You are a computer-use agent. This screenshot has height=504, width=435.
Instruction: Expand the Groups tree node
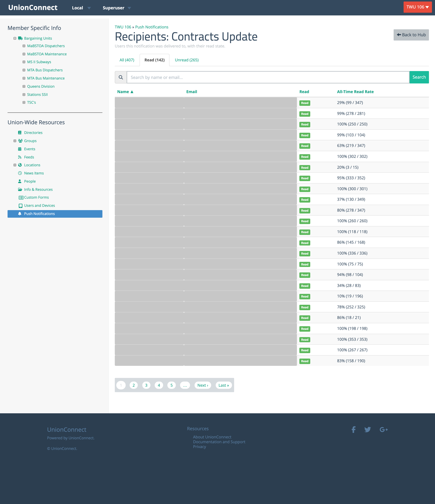click(x=15, y=141)
